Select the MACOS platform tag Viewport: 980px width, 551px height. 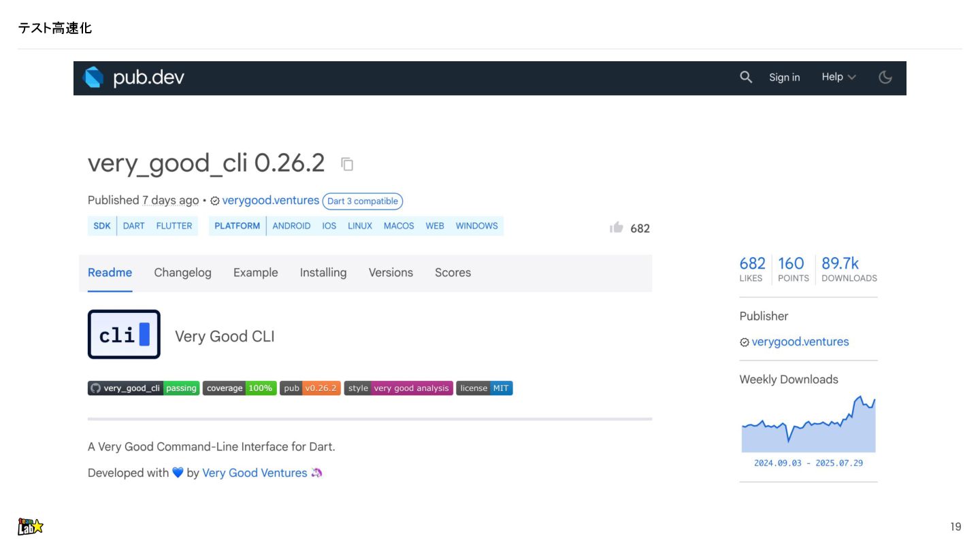[x=399, y=226]
